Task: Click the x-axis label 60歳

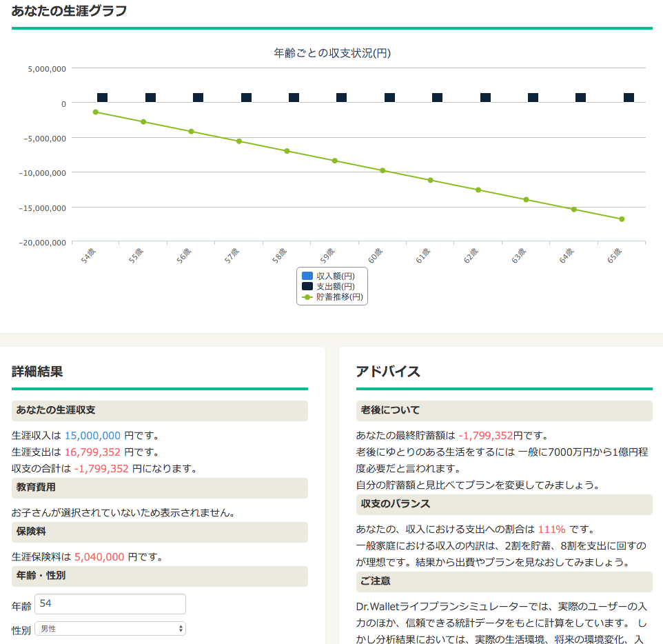Action: pyautogui.click(x=375, y=256)
